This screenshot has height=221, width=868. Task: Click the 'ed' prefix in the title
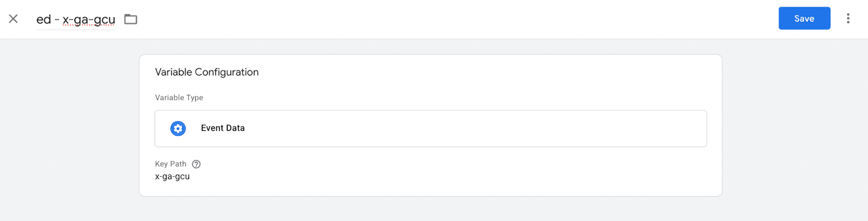pyautogui.click(x=43, y=20)
